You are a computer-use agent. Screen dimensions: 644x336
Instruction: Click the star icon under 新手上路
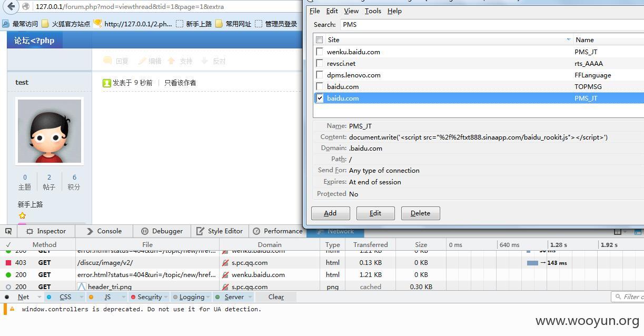[x=22, y=215]
